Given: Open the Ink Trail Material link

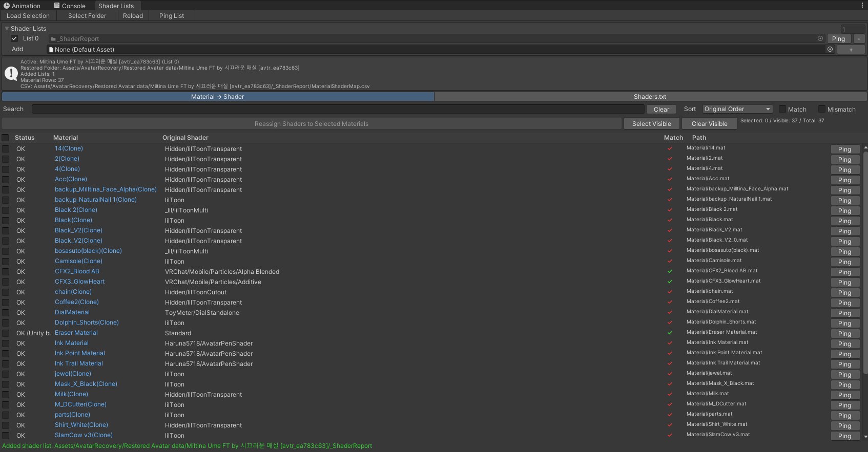Looking at the screenshot, I should [79, 363].
